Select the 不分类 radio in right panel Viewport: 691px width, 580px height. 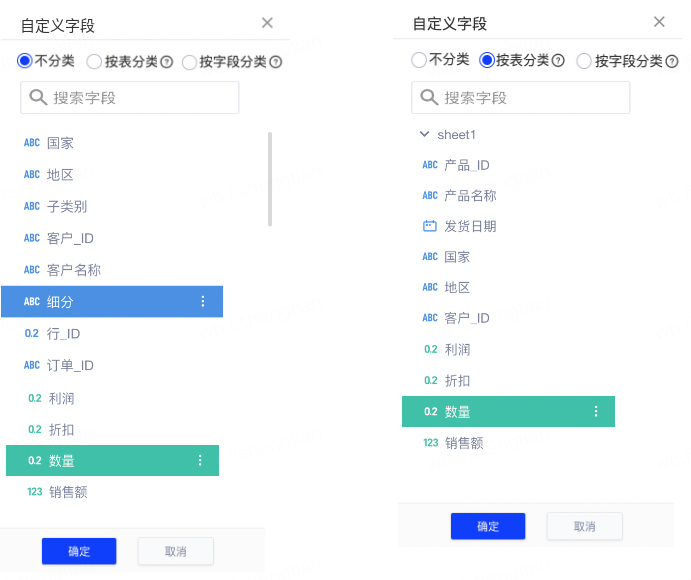point(419,60)
